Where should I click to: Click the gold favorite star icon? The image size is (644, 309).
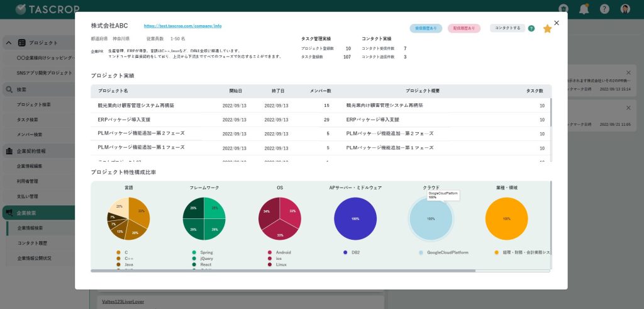[x=547, y=28]
